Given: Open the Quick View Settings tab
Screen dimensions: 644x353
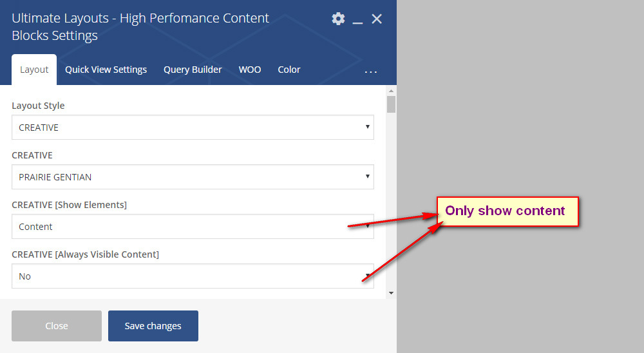Looking at the screenshot, I should click(106, 70).
